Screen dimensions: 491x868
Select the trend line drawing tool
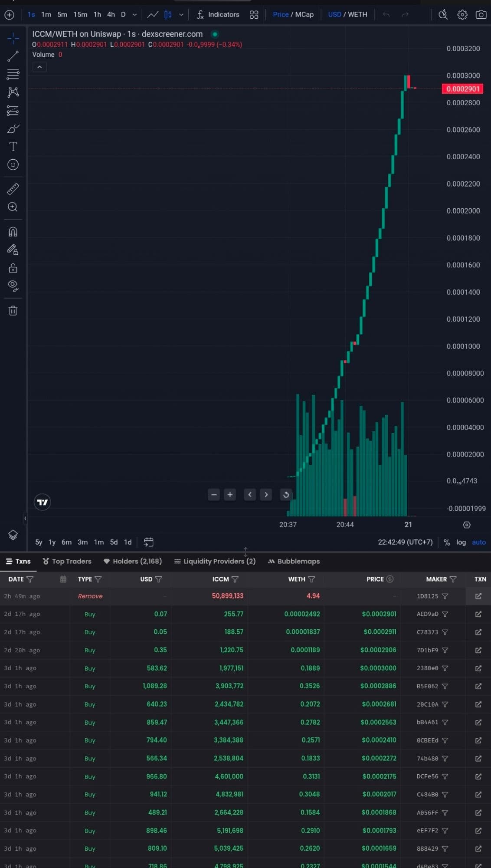pos(13,56)
